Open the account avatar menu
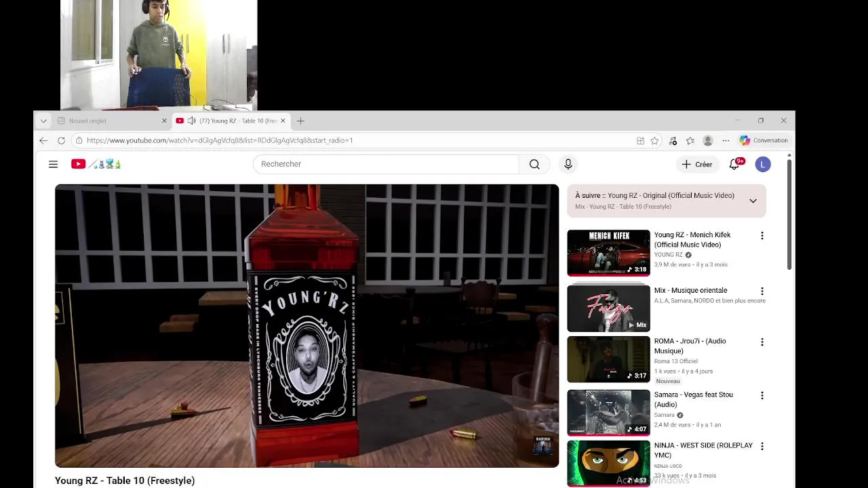868x488 pixels. coord(763,164)
